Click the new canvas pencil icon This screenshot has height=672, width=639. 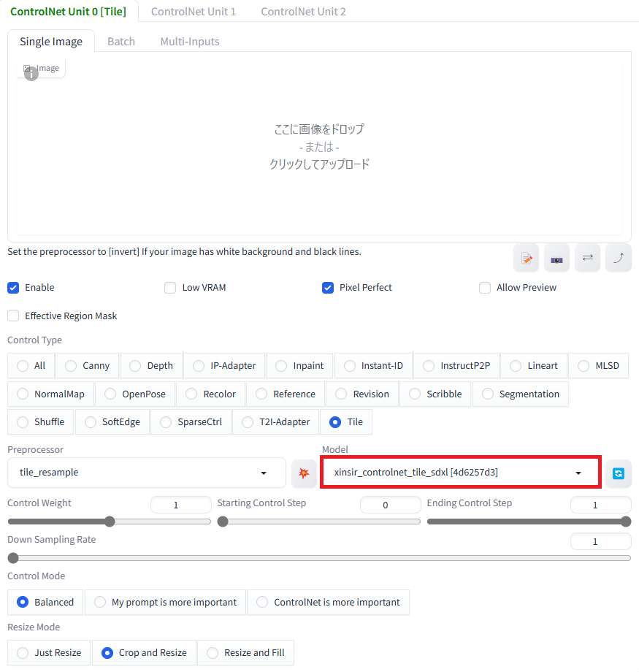coord(527,258)
